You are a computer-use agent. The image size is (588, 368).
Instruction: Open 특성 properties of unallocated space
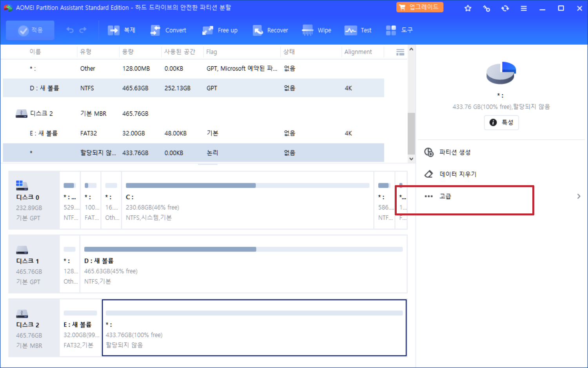(501, 122)
